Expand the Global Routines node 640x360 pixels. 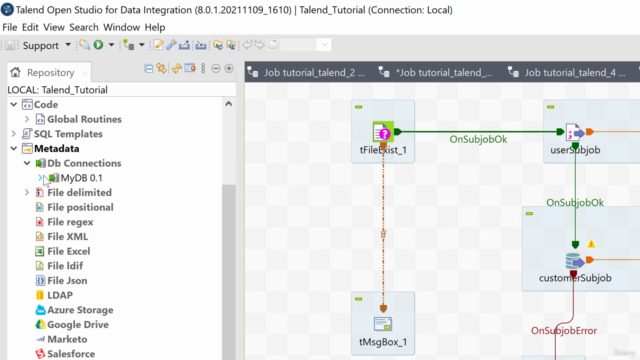pyautogui.click(x=27, y=119)
